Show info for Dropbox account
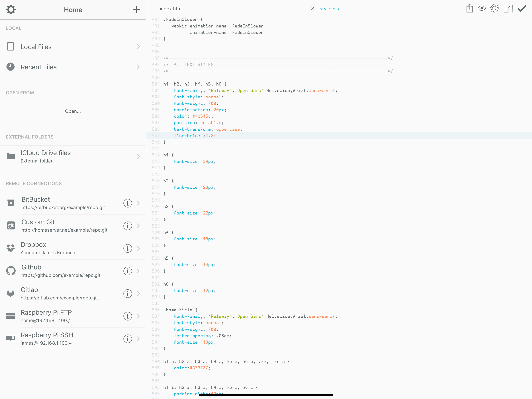The image size is (532, 399). (x=128, y=248)
